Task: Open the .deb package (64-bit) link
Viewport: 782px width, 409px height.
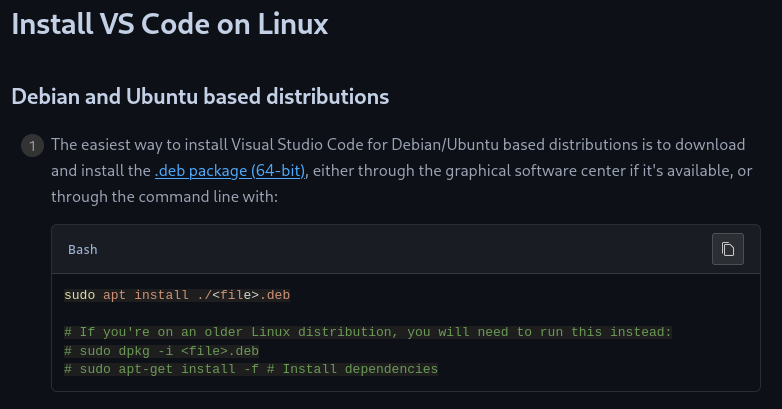Action: (x=230, y=171)
